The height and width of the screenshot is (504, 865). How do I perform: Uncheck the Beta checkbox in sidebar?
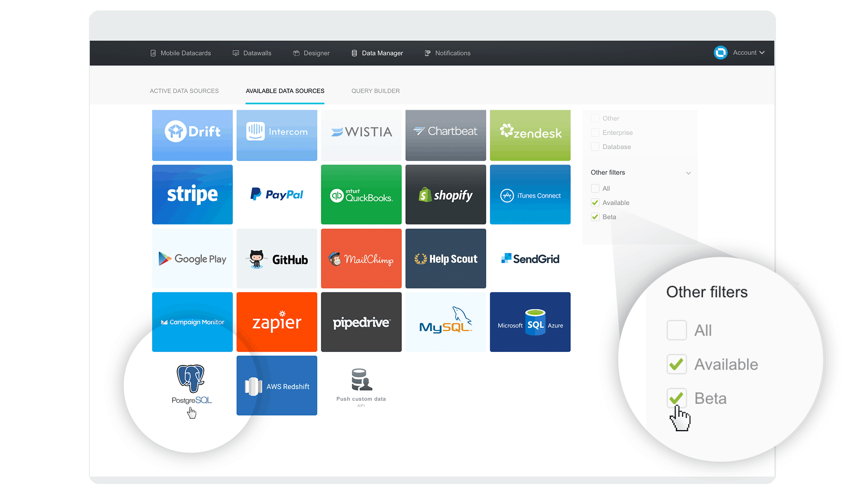(595, 217)
